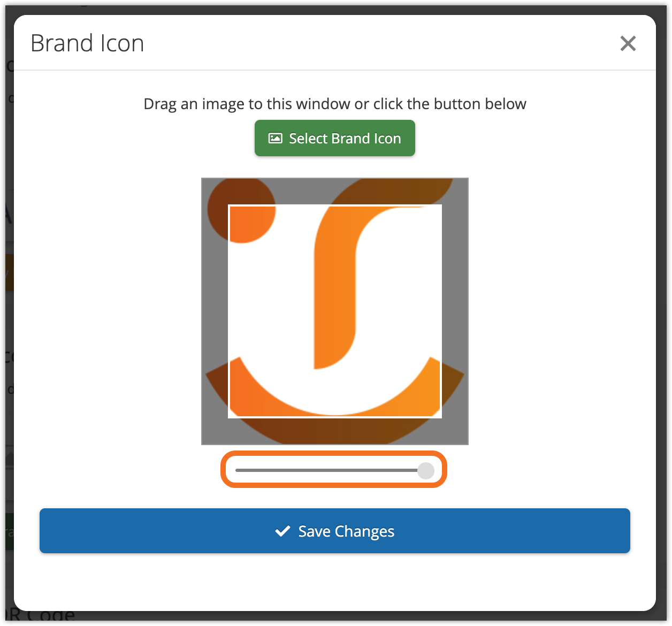Screen dimensions: 672x626
Task: Save changes to the brand icon
Action: click(335, 531)
